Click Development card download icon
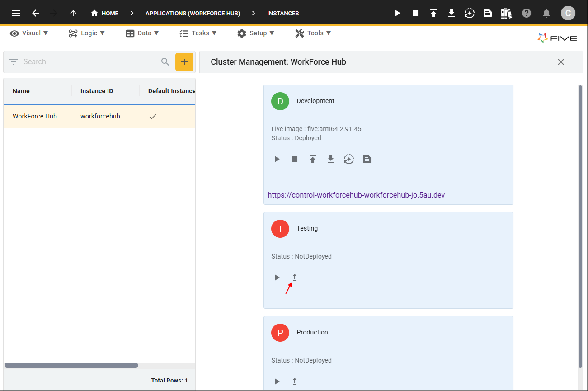The image size is (588, 391). coord(331,159)
